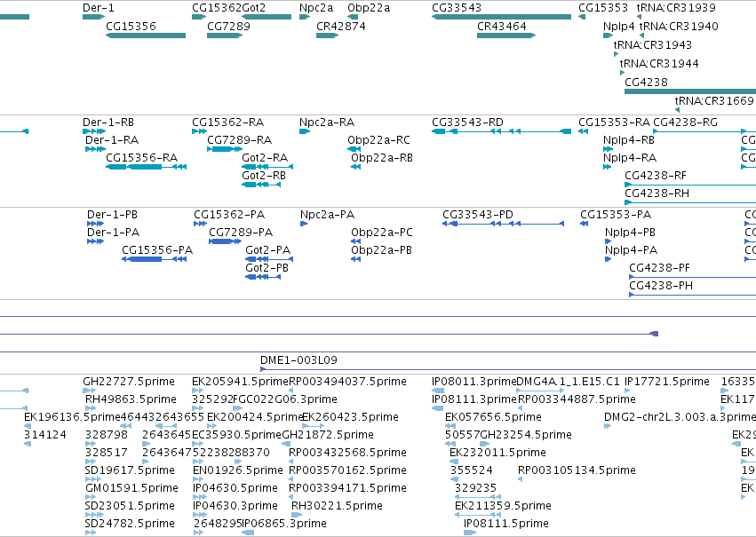
Task: Click the tRNA:CR31939 label
Action: click(x=676, y=8)
